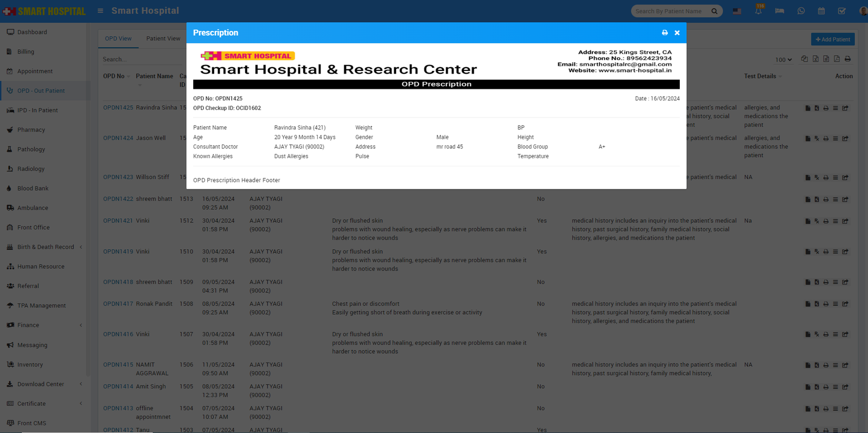Toggle the sidebar with hamburger menu

pos(100,11)
